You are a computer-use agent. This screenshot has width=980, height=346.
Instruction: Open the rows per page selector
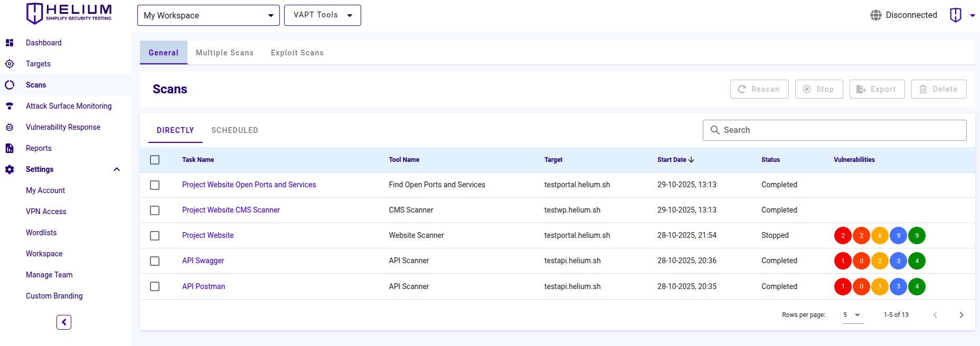tap(853, 315)
